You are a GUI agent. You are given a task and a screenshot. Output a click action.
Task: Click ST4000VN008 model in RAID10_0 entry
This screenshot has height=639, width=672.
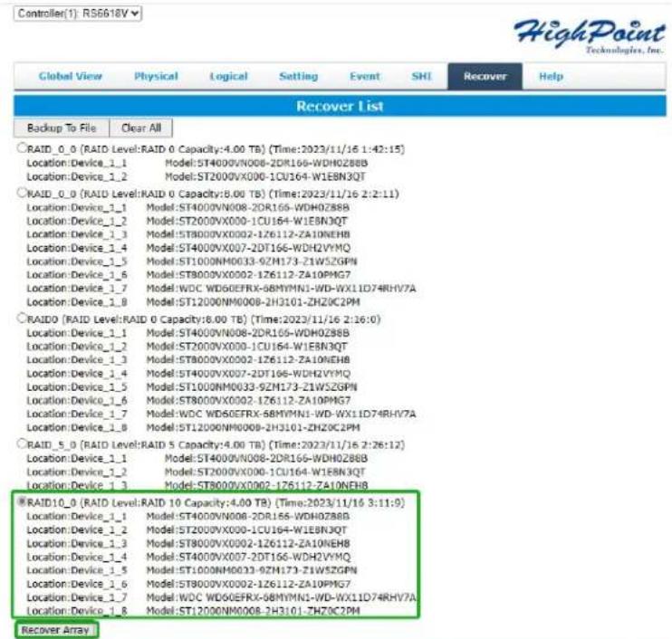248,516
